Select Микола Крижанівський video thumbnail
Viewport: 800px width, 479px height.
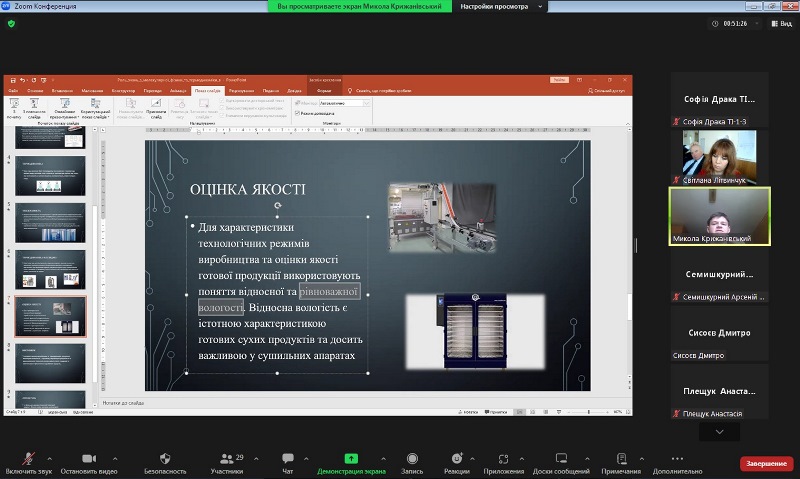click(719, 216)
